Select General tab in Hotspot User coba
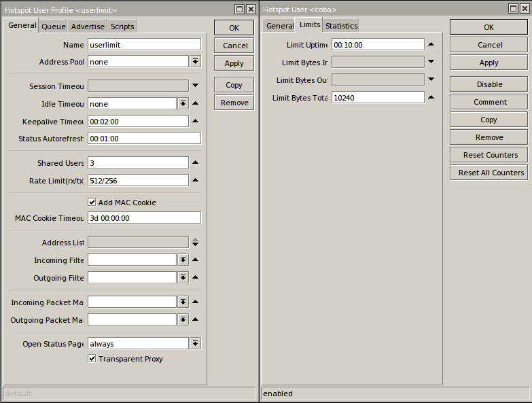The image size is (532, 403). (280, 26)
